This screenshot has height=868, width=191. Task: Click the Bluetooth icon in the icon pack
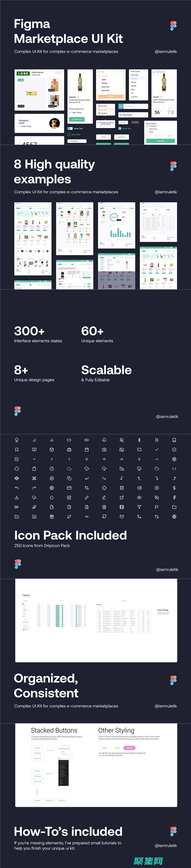click(x=139, y=440)
